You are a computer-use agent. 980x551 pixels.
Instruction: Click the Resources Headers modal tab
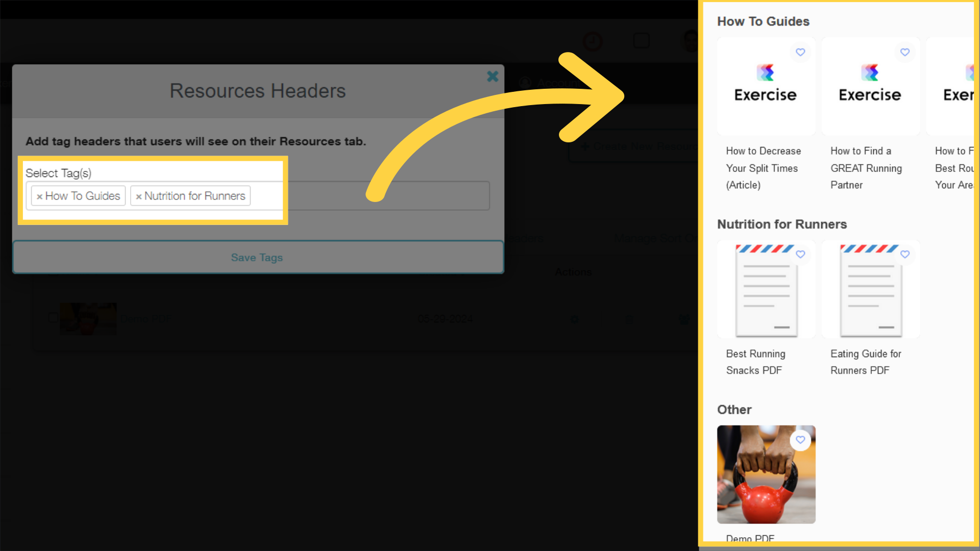(x=258, y=90)
